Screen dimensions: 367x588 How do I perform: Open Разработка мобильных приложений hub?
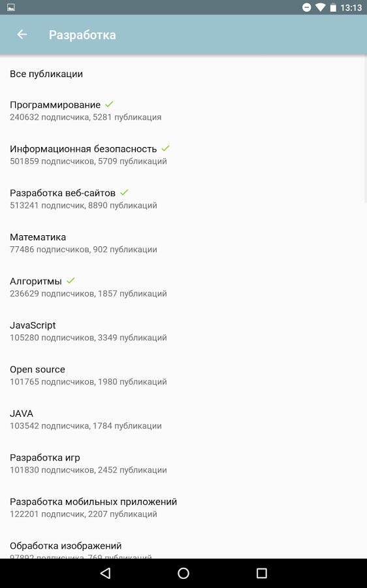[x=183, y=508]
